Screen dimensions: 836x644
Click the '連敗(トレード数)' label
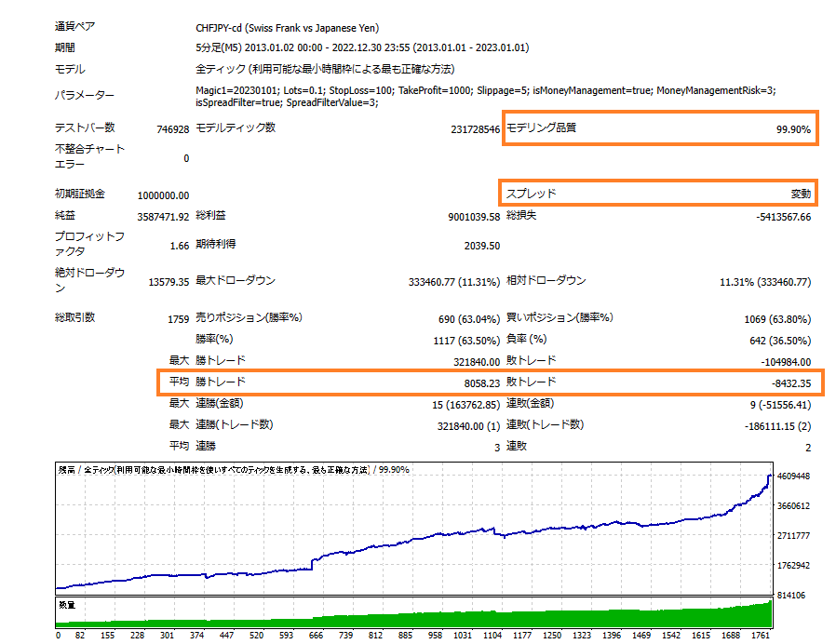tap(545, 424)
